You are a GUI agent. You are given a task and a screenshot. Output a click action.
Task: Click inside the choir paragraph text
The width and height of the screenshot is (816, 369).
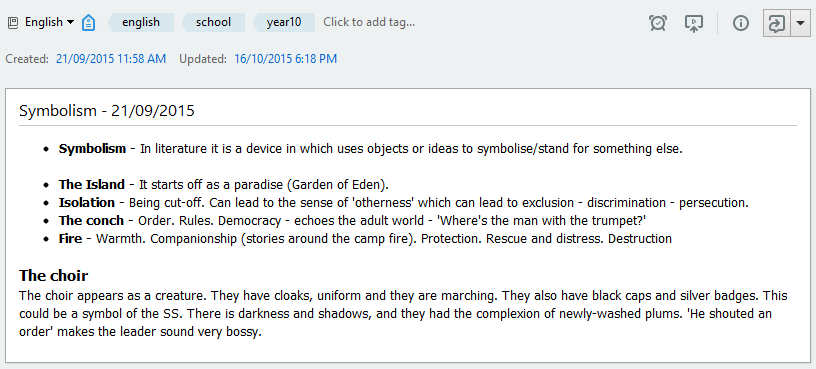click(x=403, y=314)
